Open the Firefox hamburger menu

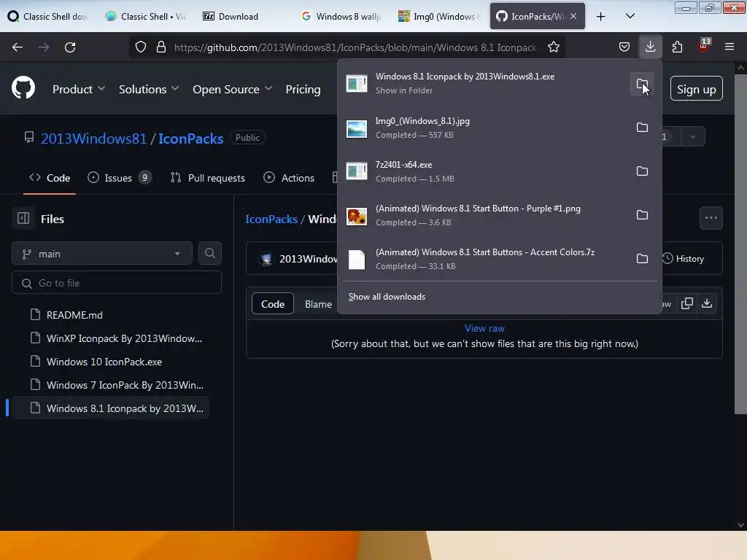coord(729,47)
